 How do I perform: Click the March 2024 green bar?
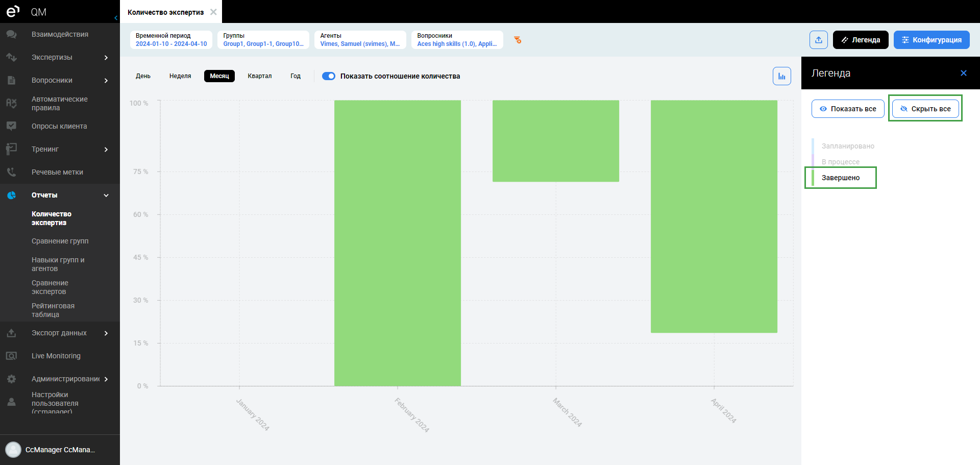(x=556, y=141)
